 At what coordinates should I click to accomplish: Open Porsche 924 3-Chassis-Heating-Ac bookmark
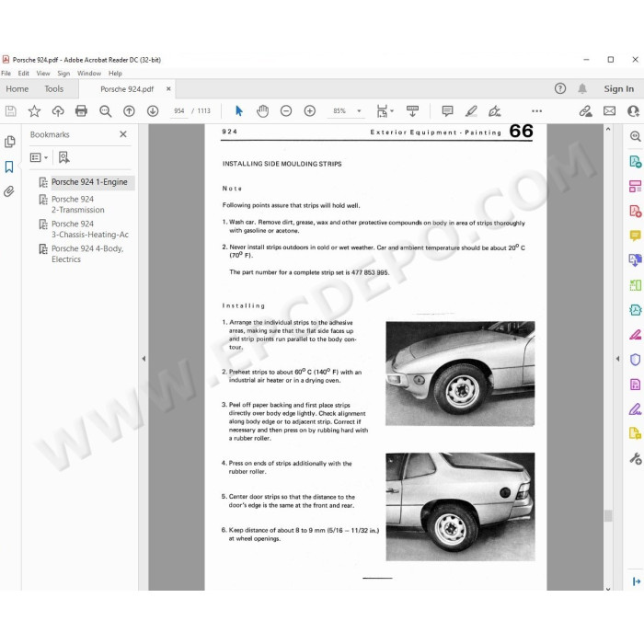(90, 229)
